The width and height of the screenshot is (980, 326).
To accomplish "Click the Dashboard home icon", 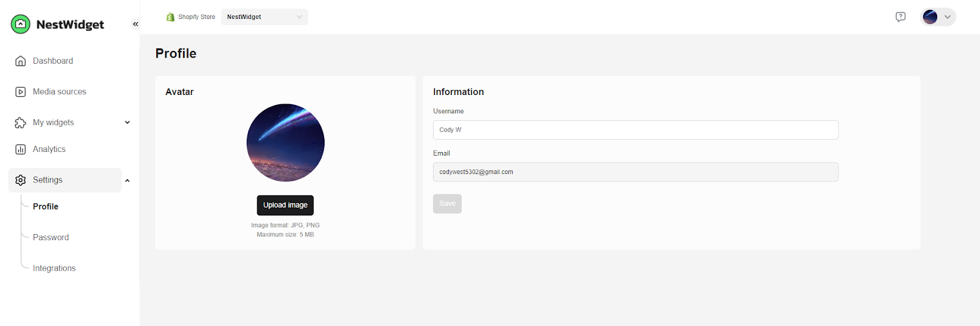I will pos(20,61).
